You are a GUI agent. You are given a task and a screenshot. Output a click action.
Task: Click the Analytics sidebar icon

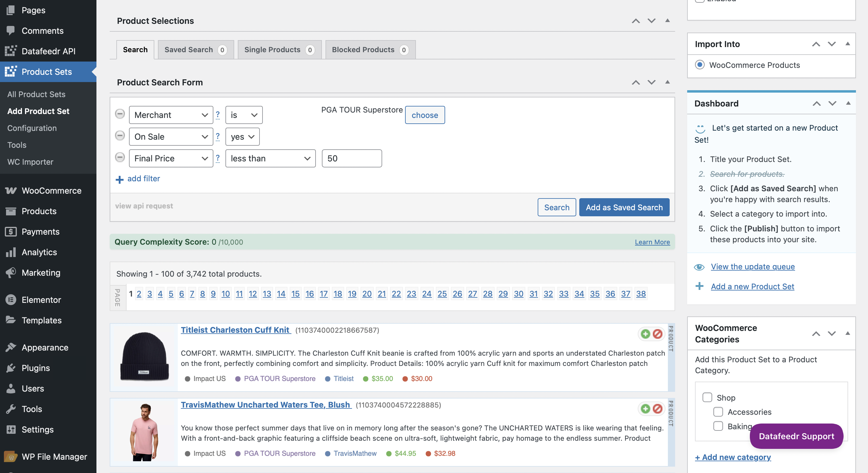pyautogui.click(x=11, y=252)
